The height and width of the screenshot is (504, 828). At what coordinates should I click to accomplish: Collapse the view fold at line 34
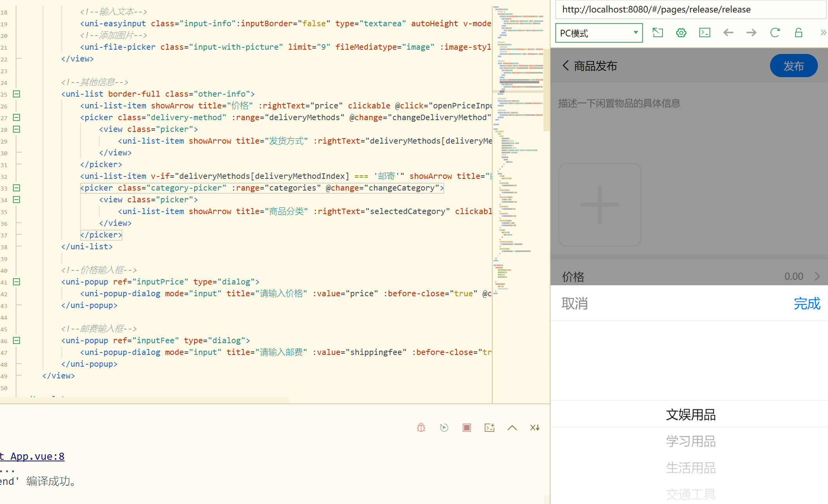[x=16, y=200]
